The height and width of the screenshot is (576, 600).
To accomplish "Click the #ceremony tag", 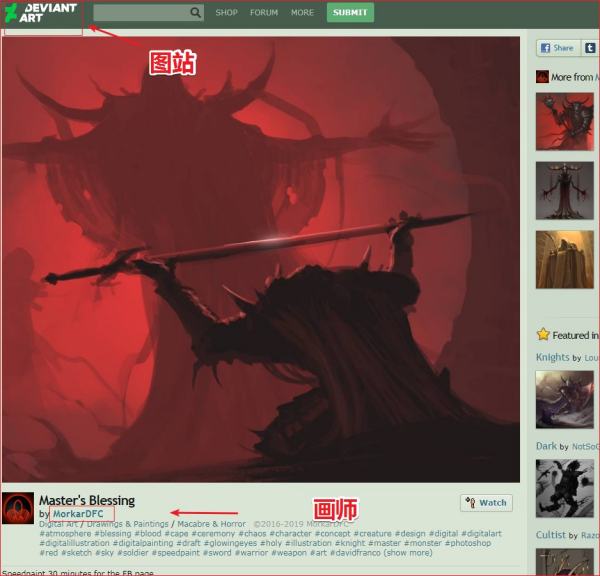I will tap(213, 534).
